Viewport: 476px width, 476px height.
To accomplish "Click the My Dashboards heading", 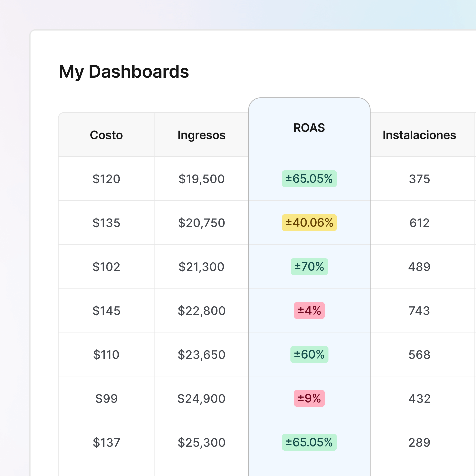I will [x=124, y=72].
